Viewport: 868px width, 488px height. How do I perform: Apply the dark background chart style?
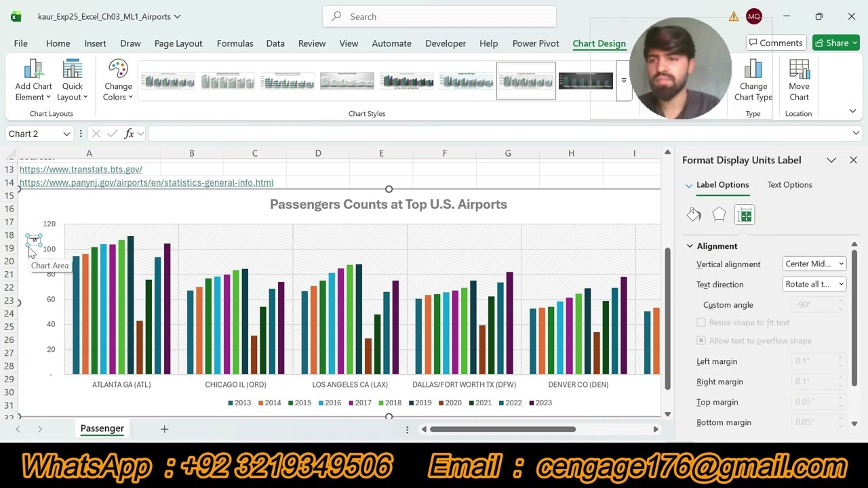tap(585, 81)
